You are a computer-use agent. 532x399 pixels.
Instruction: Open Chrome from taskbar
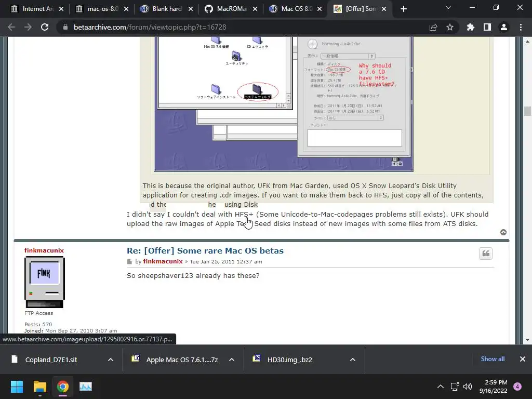click(x=63, y=387)
